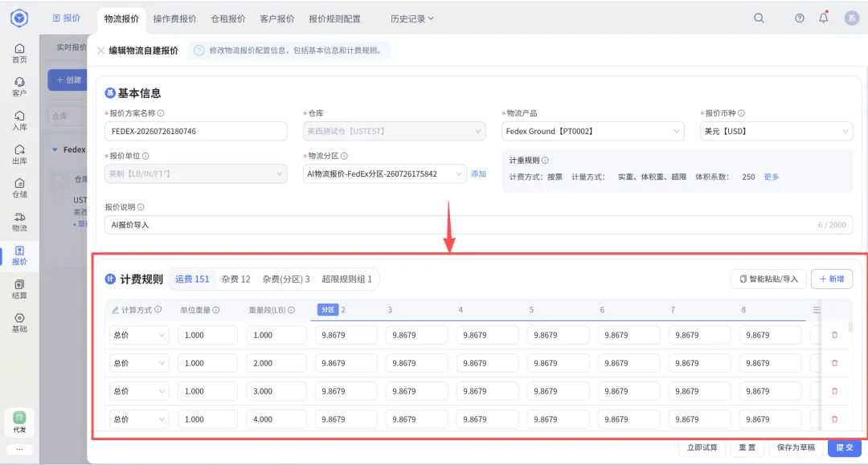Select the 杂费(分区) 3 tab
Screen dimensions: 868x465
coord(285,279)
